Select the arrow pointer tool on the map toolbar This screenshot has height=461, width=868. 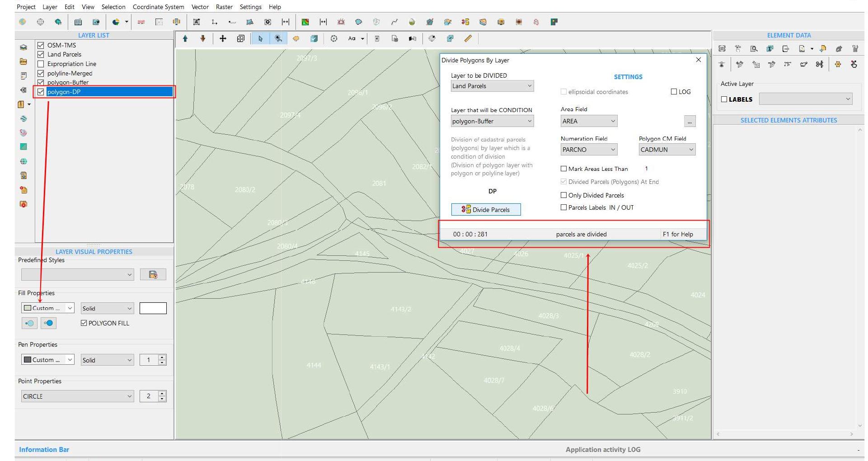click(x=260, y=39)
